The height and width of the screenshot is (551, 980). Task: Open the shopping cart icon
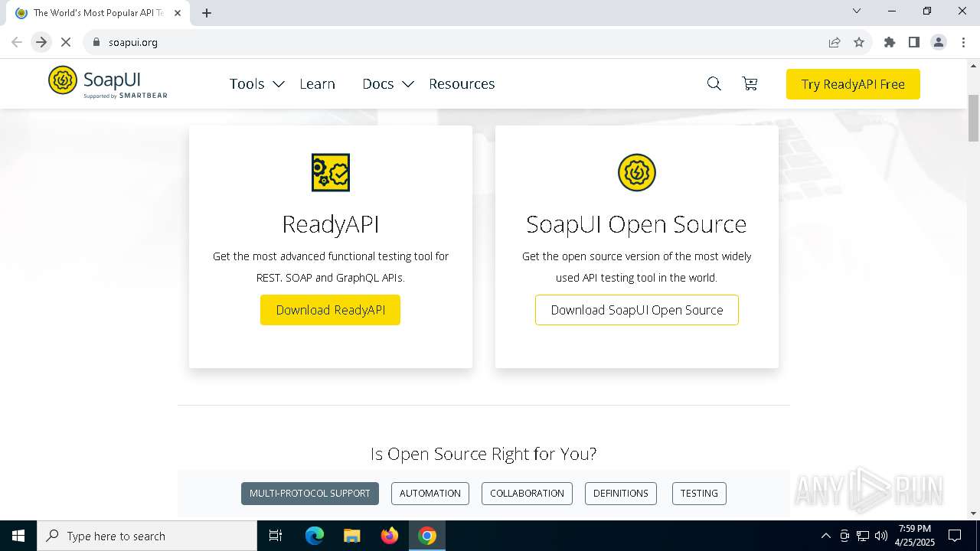tap(750, 84)
